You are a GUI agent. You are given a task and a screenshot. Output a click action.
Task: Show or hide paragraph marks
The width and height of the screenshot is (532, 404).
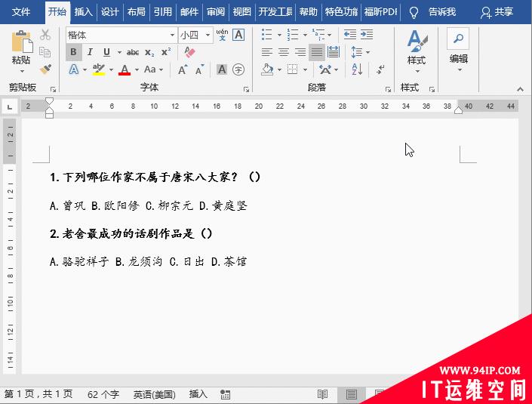[380, 69]
